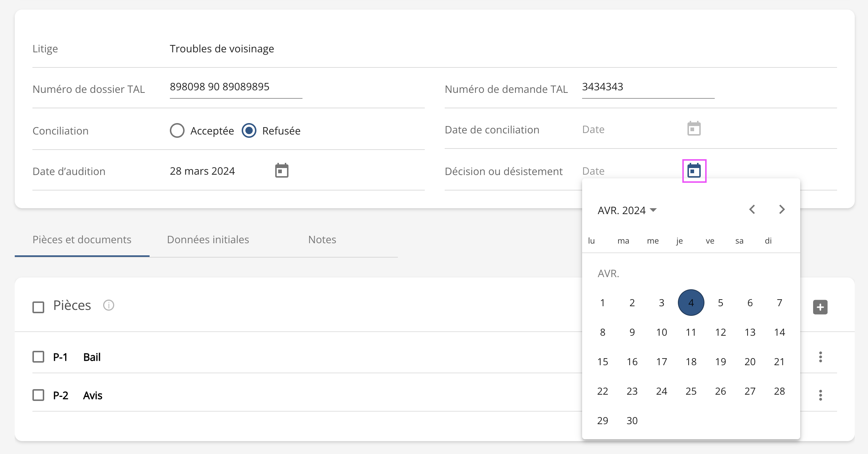Viewport: 868px width, 454px height.
Task: Open the P-1 Bail three-dot menu
Action: click(820, 357)
